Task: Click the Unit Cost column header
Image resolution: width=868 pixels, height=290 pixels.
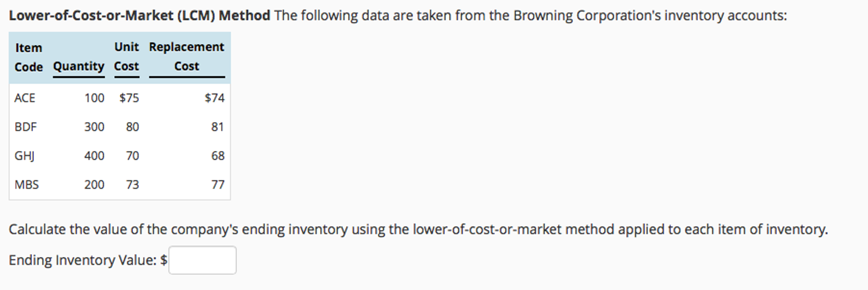Action: point(126,57)
